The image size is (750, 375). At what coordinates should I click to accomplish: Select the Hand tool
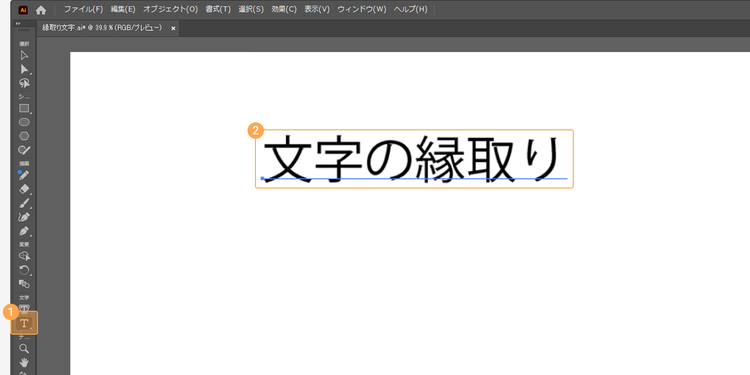tap(24, 362)
